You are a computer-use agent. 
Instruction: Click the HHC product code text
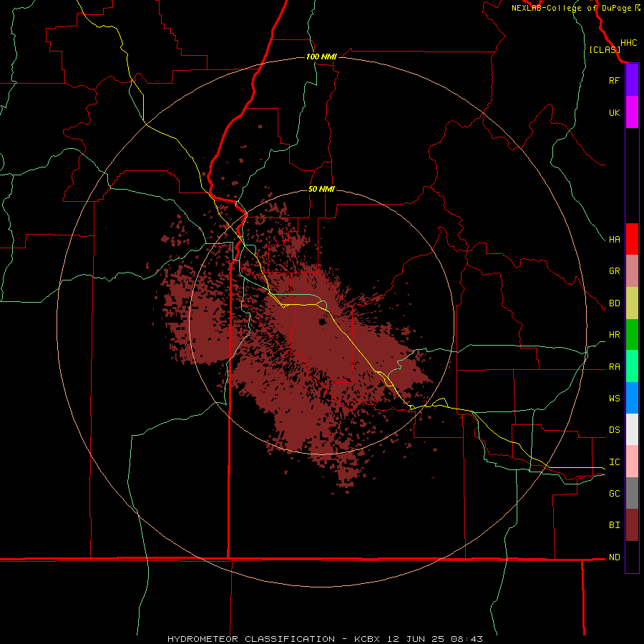[628, 43]
